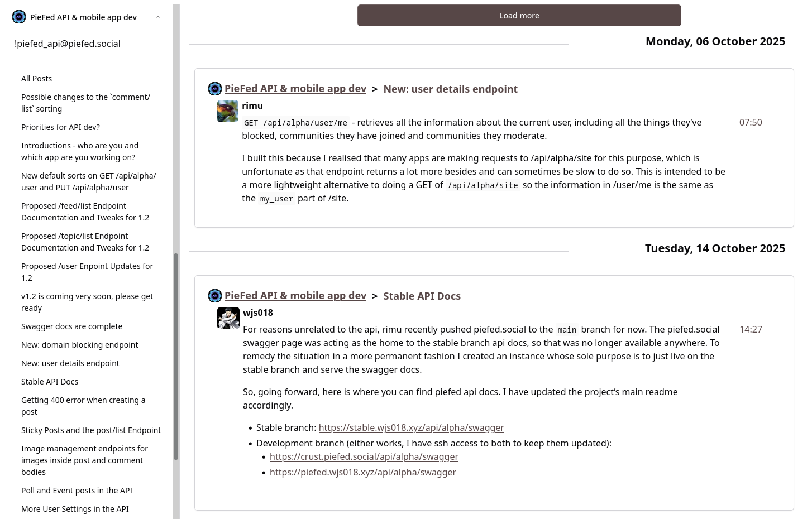812x519 pixels.
Task: Open stable.wjs018.xyz swagger link
Action: (411, 428)
